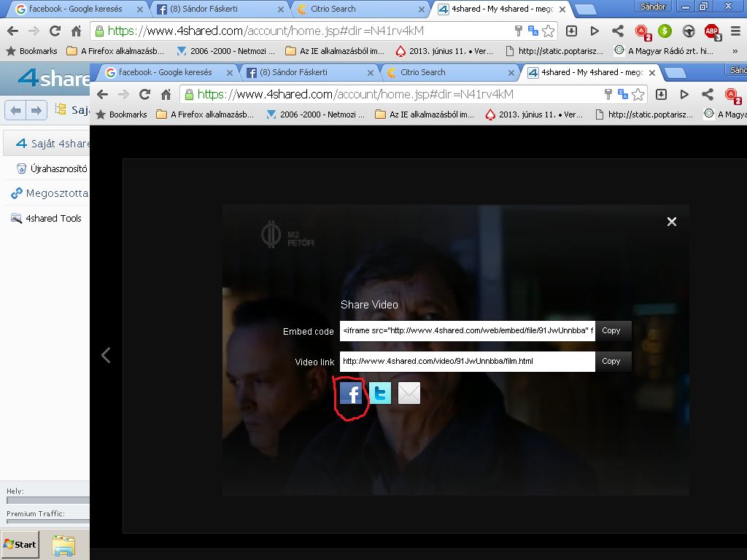Click the star in embedded screenshot address bar

(638, 94)
